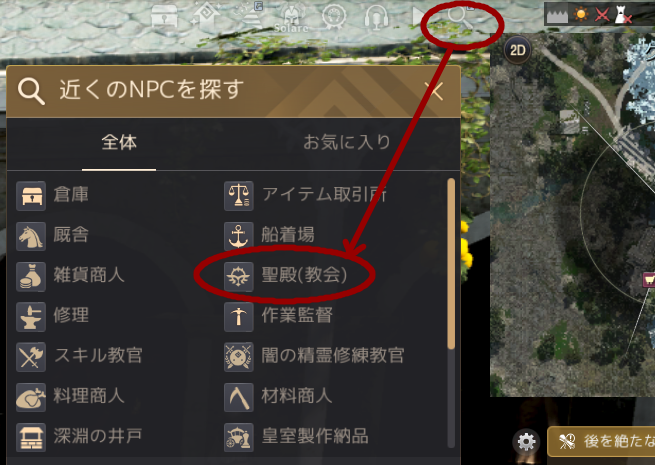Select the 倉庫 storage chest icon
The height and width of the screenshot is (465, 655).
tap(31, 196)
